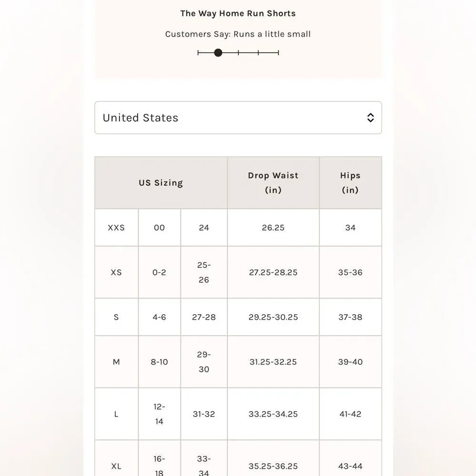Click the 31-32 waist size cell

click(x=204, y=414)
